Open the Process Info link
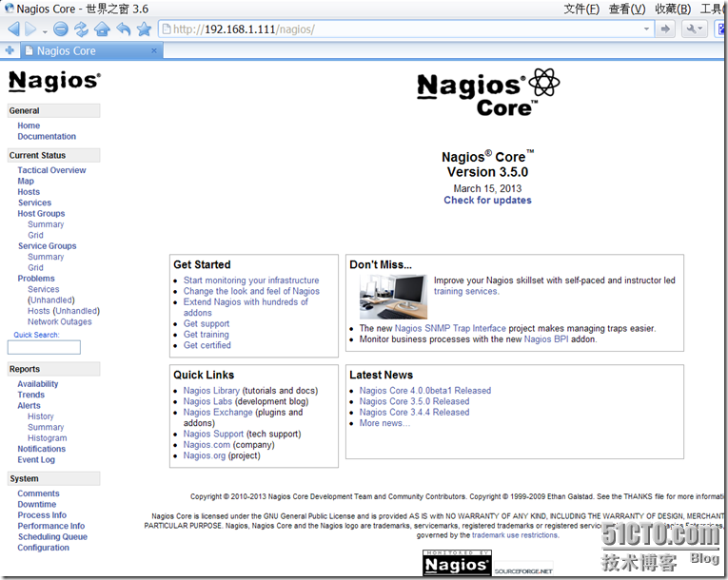The height and width of the screenshot is (580, 728). click(x=42, y=515)
